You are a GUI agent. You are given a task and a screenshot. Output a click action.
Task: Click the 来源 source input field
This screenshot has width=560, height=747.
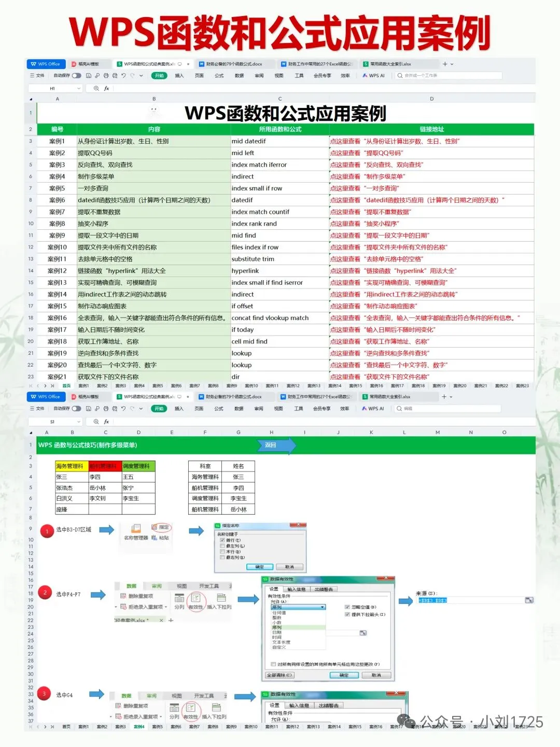(x=470, y=600)
